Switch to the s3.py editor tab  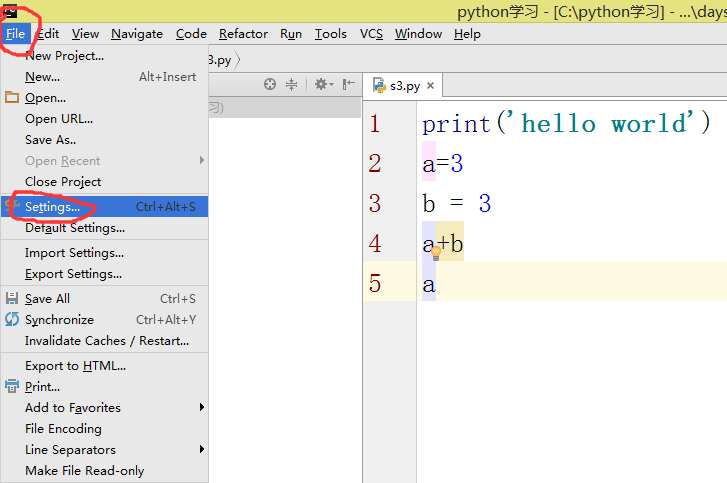tap(404, 86)
